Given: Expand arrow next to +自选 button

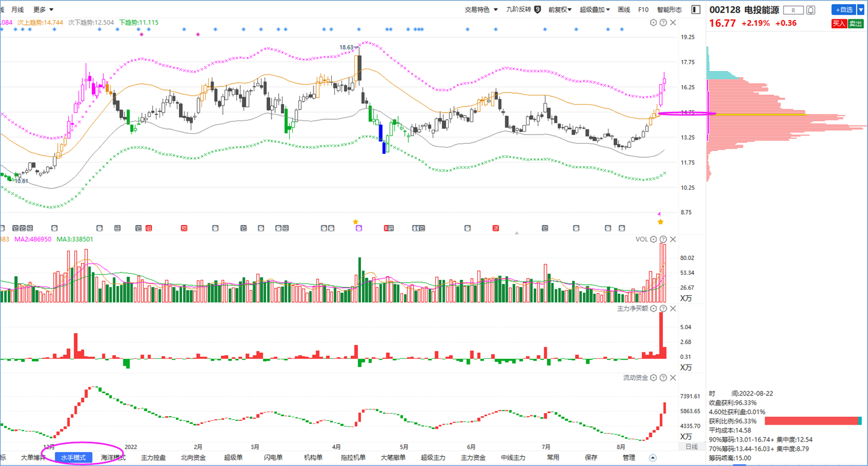Looking at the screenshot, I should point(861,10).
